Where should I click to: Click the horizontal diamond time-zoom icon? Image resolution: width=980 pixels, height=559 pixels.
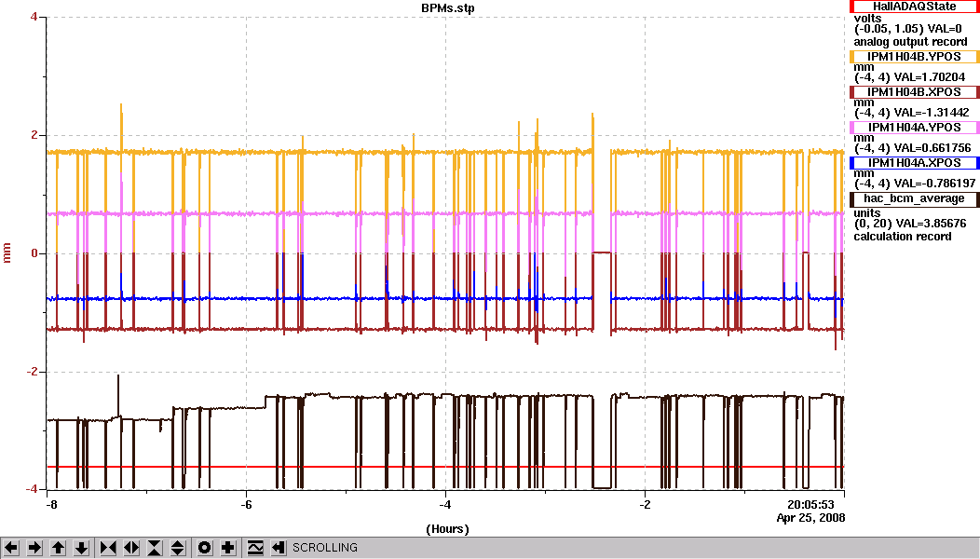pyautogui.click(x=131, y=548)
